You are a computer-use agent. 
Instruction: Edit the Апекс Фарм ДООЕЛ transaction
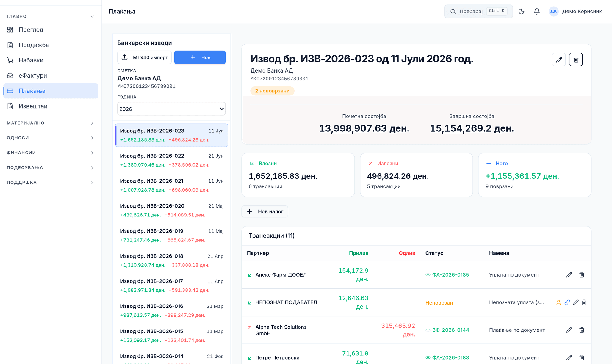(x=569, y=275)
